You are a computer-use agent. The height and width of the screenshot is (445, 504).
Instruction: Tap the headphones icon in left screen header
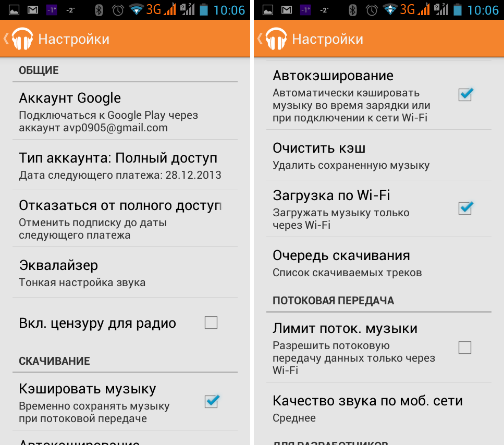point(22,39)
